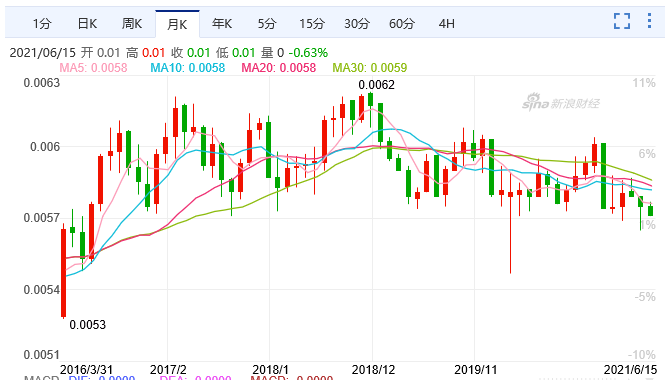Click the MA10 indicator label
The image size is (671, 380).
click(x=187, y=68)
